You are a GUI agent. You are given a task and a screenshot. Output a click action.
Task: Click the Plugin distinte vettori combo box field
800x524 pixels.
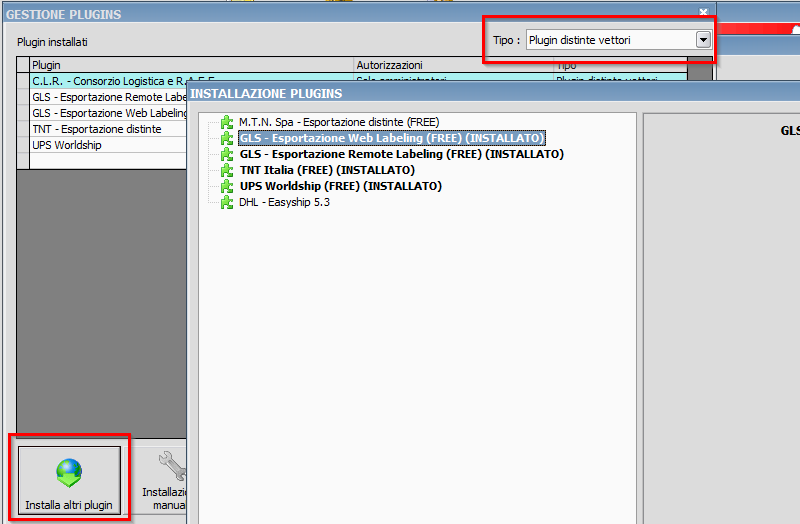tap(618, 40)
